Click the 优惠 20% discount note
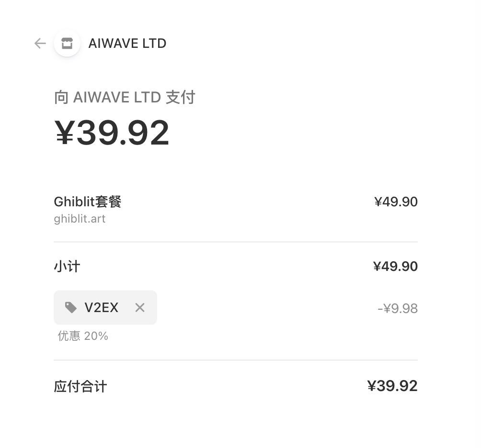Viewport: 481px width, 448px height. pyautogui.click(x=83, y=336)
